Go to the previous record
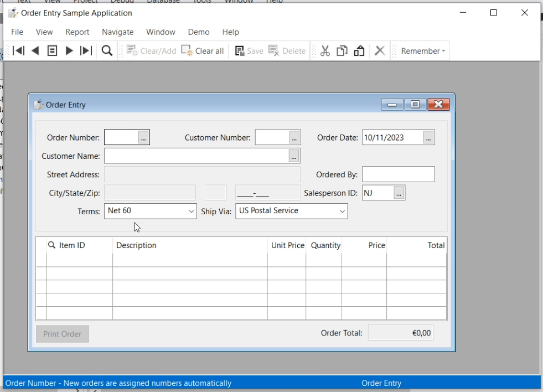This screenshot has width=543, height=392. 35,51
